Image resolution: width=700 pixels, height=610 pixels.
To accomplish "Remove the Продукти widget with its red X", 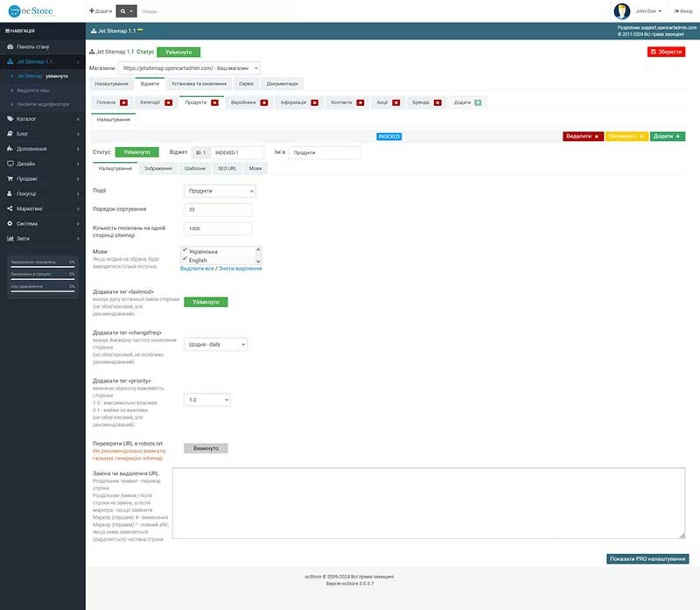I will point(214,102).
